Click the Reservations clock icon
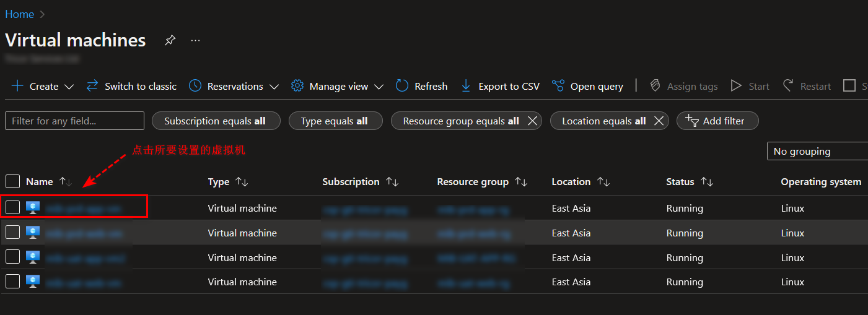Screen dimensions: 868x315 [195, 86]
